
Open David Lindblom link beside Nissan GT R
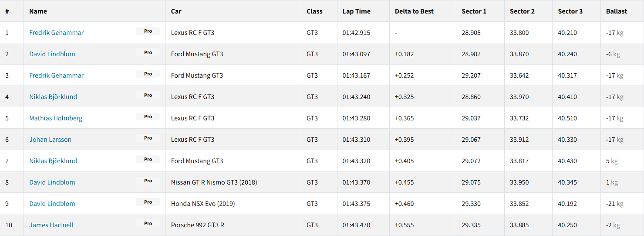pos(52,182)
